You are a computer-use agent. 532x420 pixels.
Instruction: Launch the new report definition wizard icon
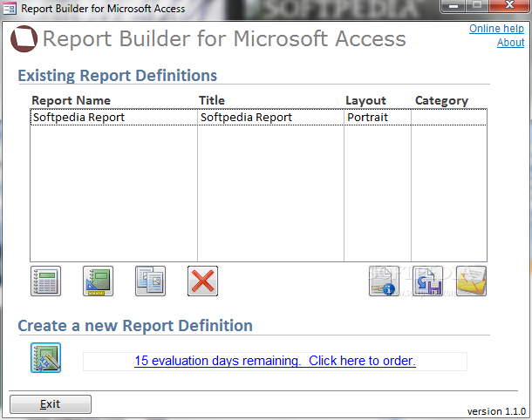point(46,357)
